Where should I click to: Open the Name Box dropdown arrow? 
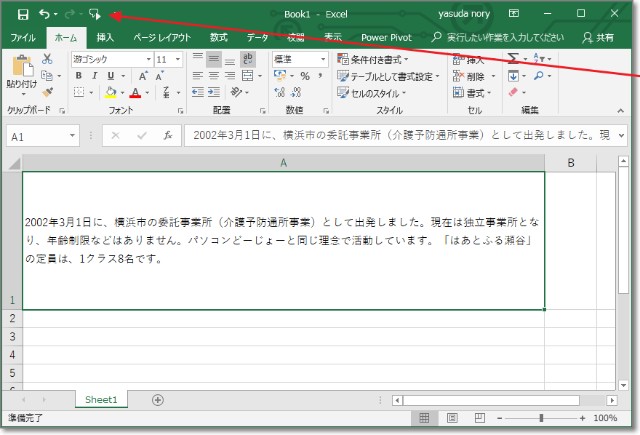click(73, 135)
